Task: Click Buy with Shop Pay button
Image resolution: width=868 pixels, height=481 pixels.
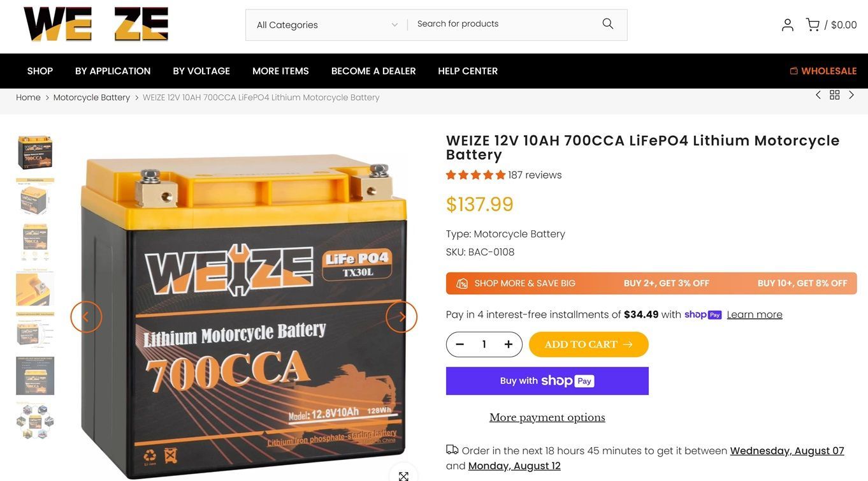Action: click(547, 381)
